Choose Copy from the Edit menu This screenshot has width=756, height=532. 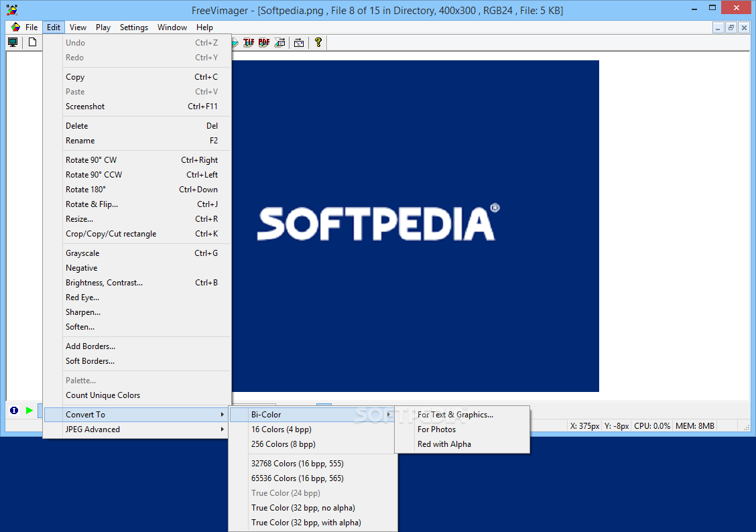coord(137,77)
